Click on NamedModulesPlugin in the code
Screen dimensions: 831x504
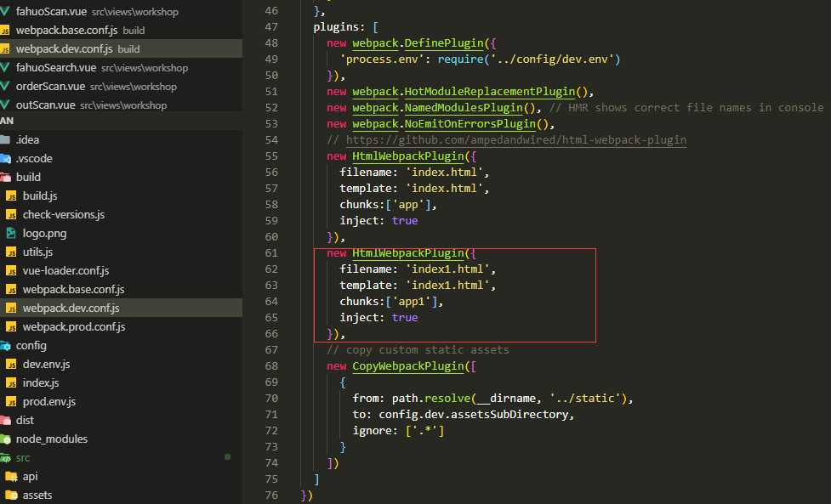464,107
